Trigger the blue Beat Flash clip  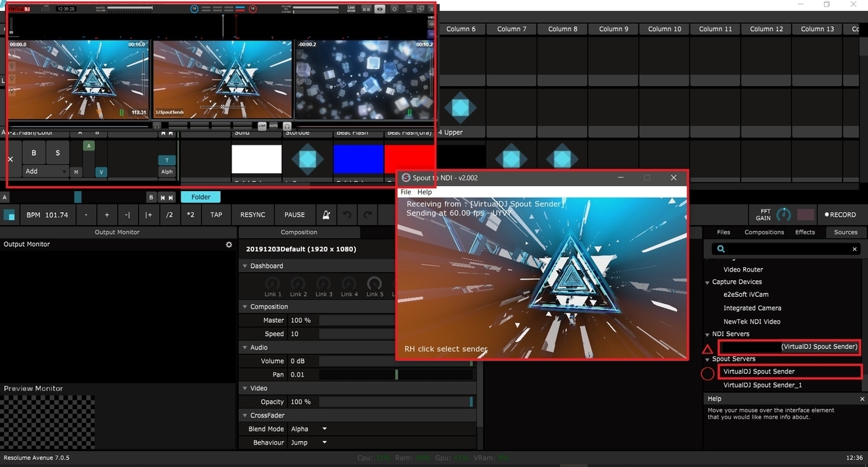pyautogui.click(x=358, y=159)
